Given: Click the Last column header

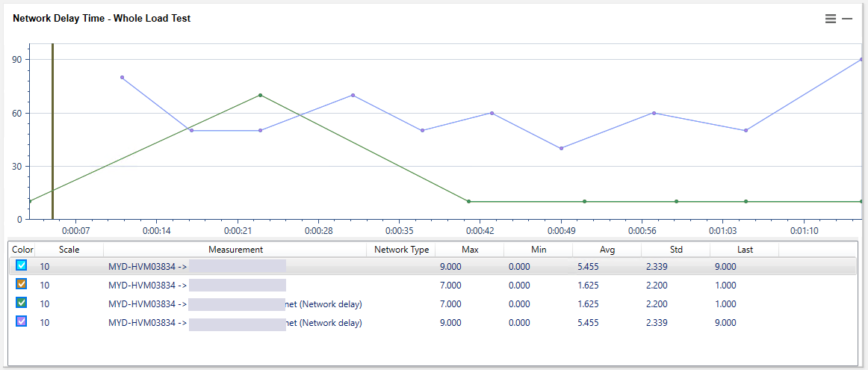Looking at the screenshot, I should tap(744, 250).
